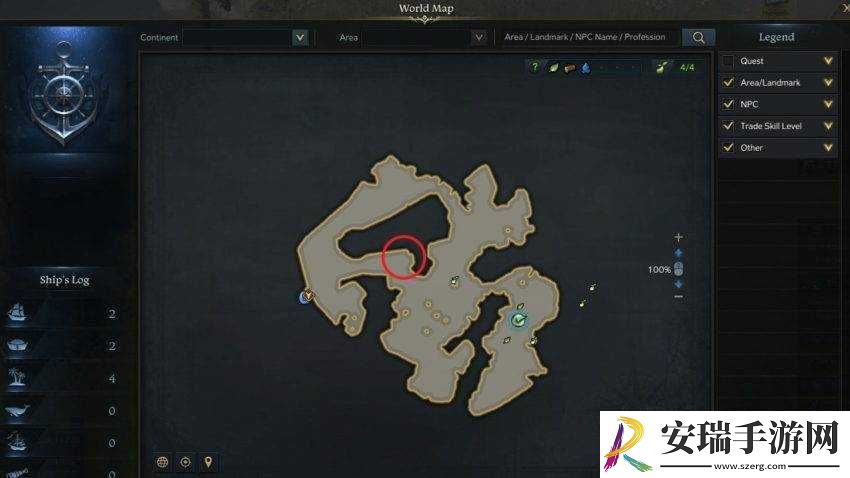Select the whale log entry
Viewport: 850px width, 478px height.
click(65, 410)
